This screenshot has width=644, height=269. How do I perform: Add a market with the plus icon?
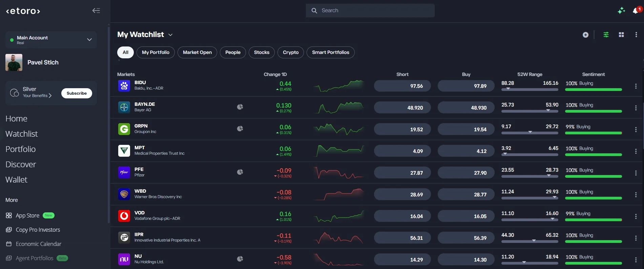[585, 35]
